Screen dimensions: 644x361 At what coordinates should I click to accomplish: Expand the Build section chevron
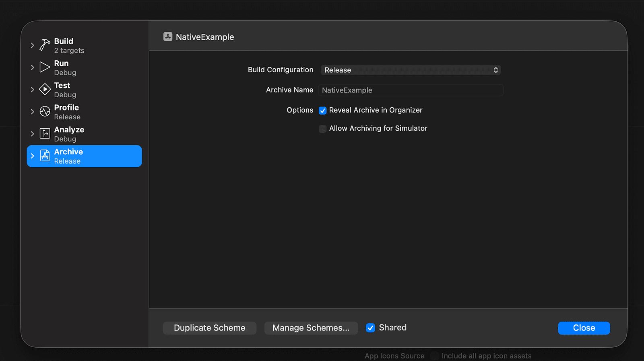coord(33,45)
